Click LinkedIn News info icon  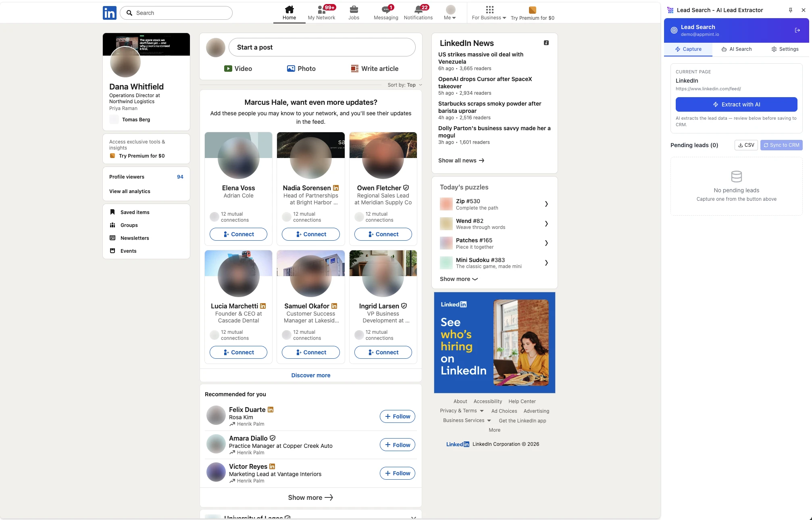tap(546, 43)
